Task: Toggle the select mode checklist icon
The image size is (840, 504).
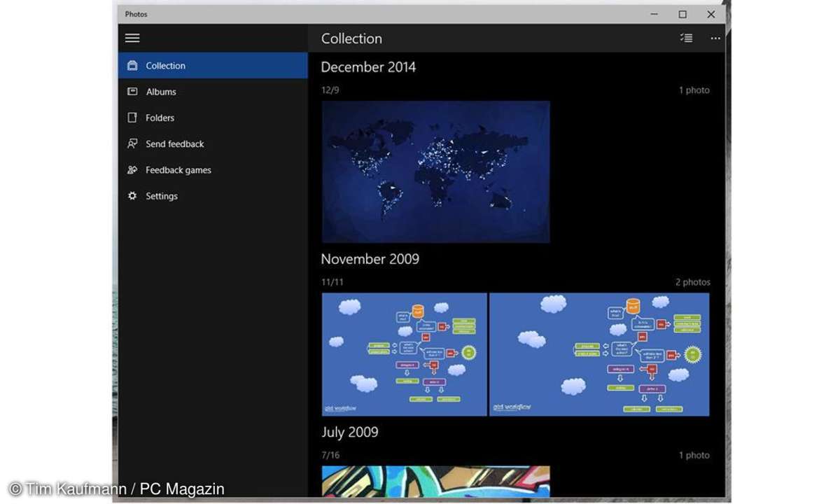Action: pos(686,38)
